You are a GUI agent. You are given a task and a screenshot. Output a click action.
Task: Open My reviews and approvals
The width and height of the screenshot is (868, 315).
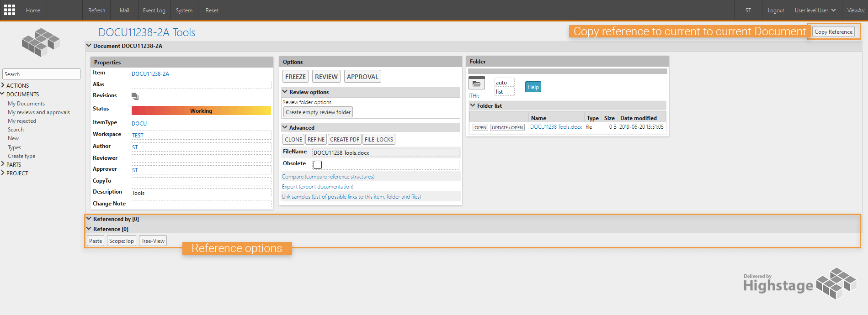click(39, 112)
